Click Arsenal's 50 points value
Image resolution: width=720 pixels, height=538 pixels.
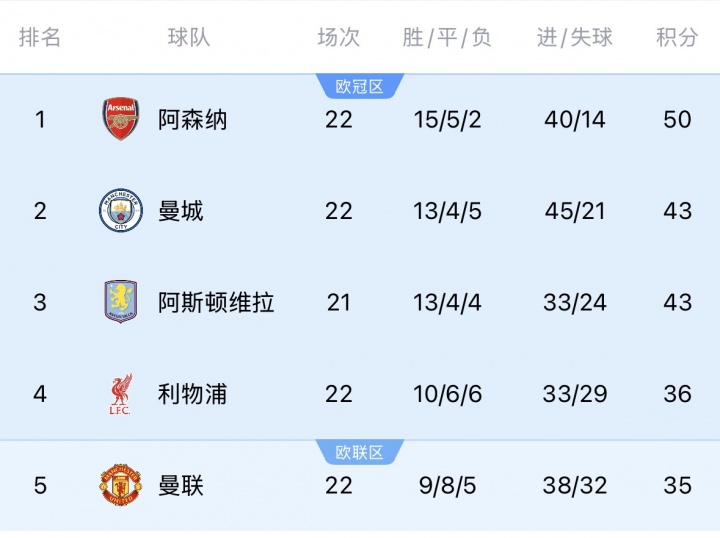coord(677,119)
